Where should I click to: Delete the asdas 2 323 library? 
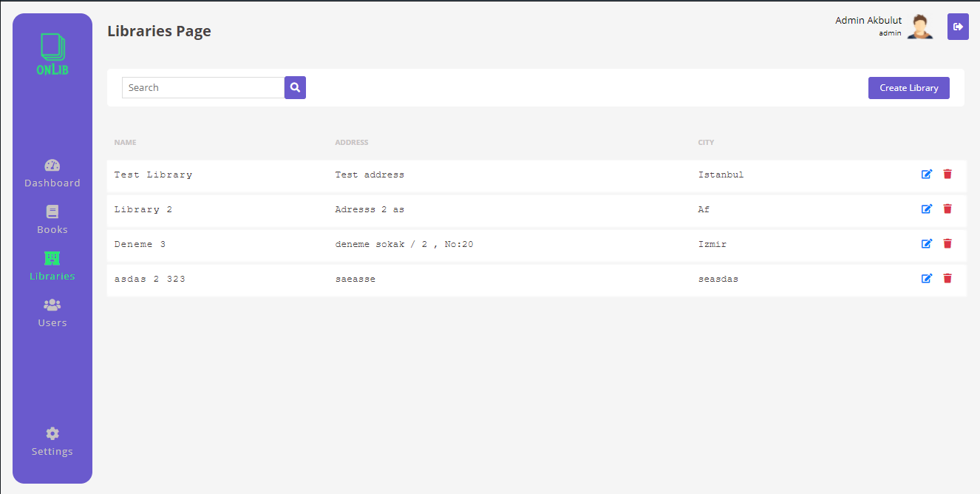[947, 278]
